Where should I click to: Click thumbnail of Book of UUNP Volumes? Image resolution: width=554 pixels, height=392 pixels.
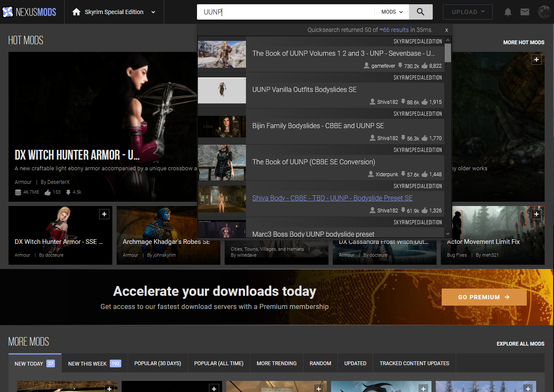click(x=222, y=54)
